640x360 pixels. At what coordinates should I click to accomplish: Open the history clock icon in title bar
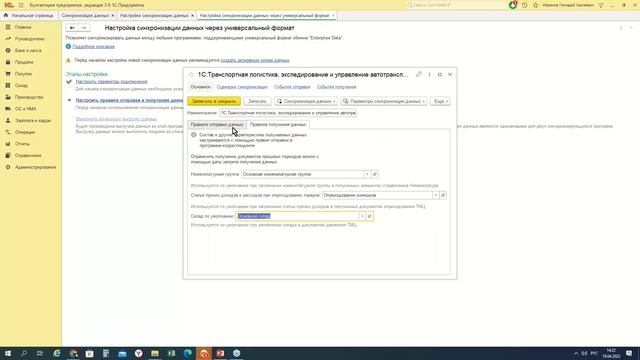(x=524, y=5)
